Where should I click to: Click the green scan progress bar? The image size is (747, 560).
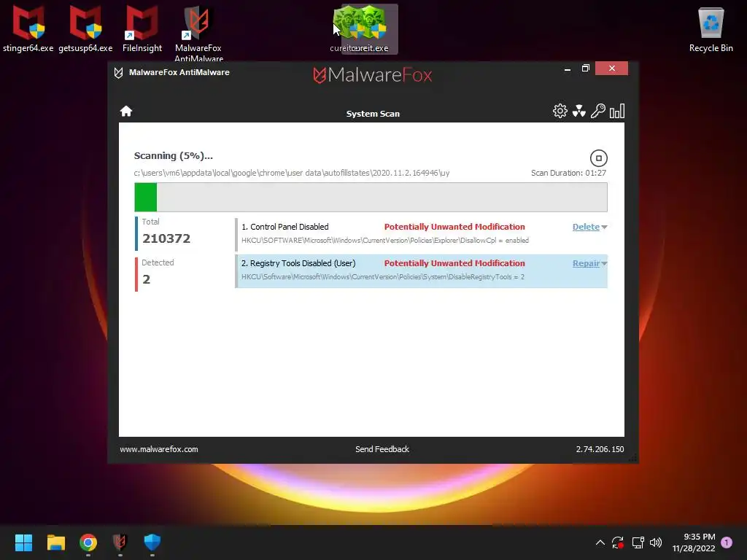point(145,197)
